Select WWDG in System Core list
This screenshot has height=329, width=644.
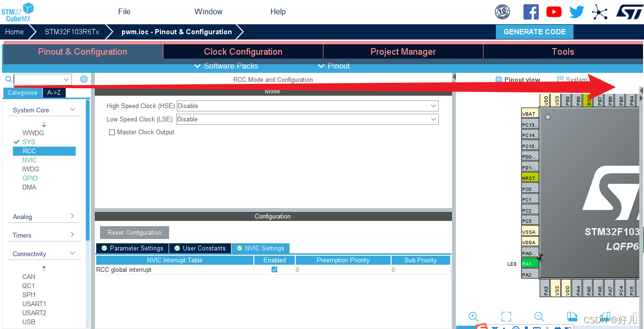(x=33, y=133)
